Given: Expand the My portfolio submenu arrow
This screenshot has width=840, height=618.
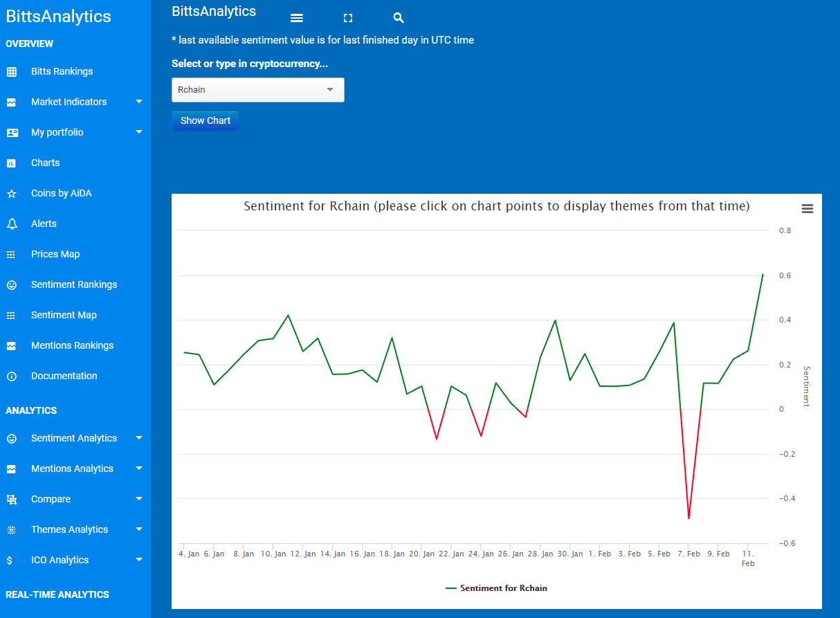Looking at the screenshot, I should pos(139,132).
